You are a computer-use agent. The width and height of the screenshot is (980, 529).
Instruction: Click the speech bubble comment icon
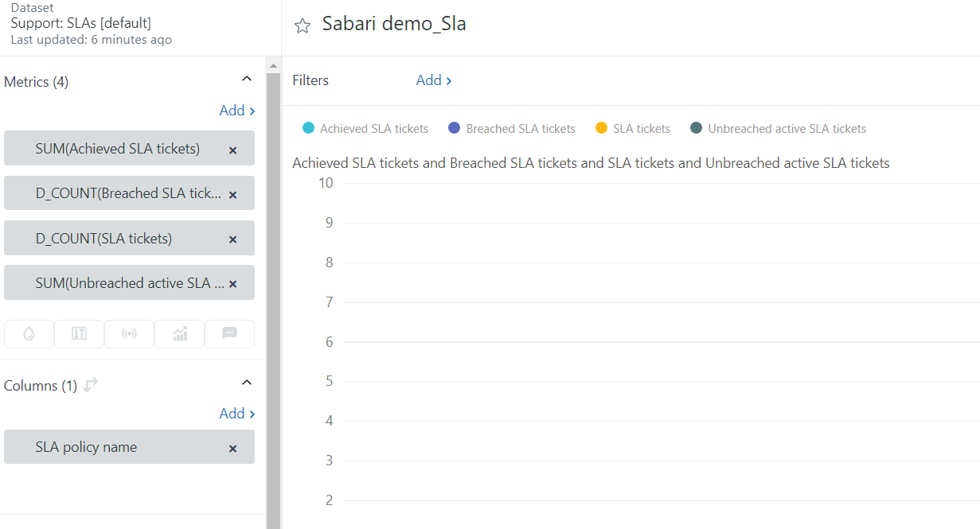pyautogui.click(x=229, y=334)
